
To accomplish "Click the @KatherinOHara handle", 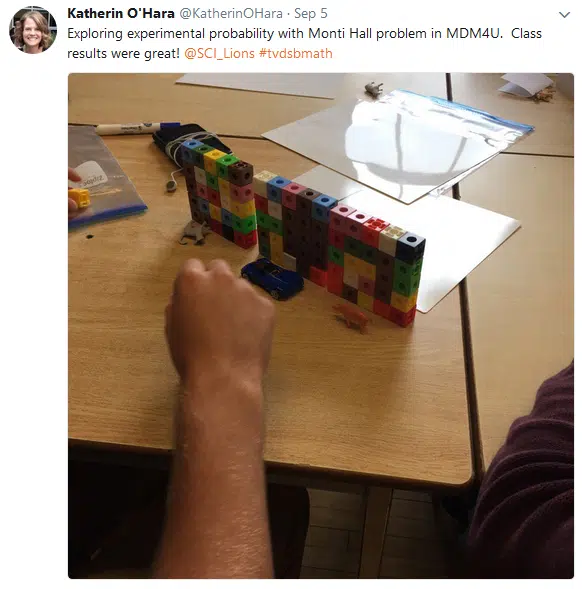I will tap(231, 14).
